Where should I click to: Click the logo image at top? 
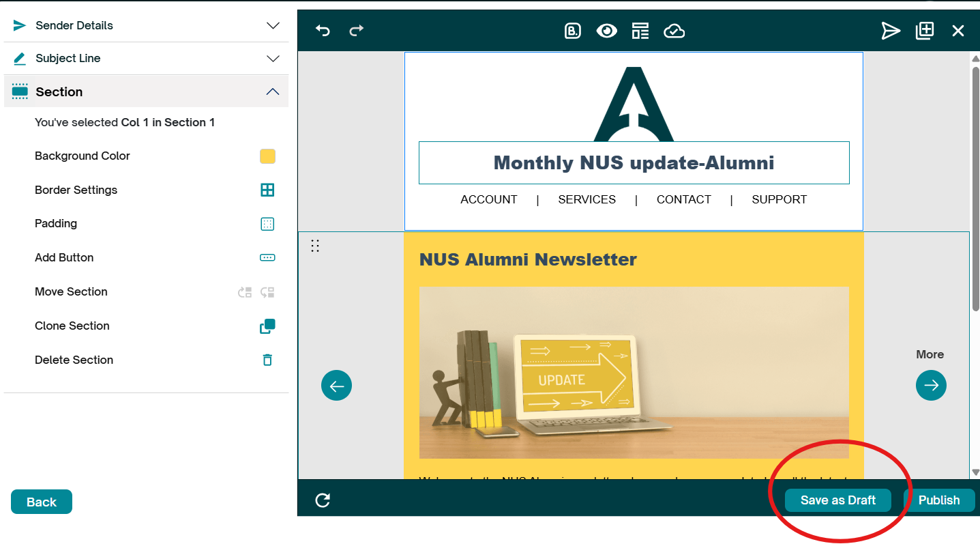(x=634, y=104)
